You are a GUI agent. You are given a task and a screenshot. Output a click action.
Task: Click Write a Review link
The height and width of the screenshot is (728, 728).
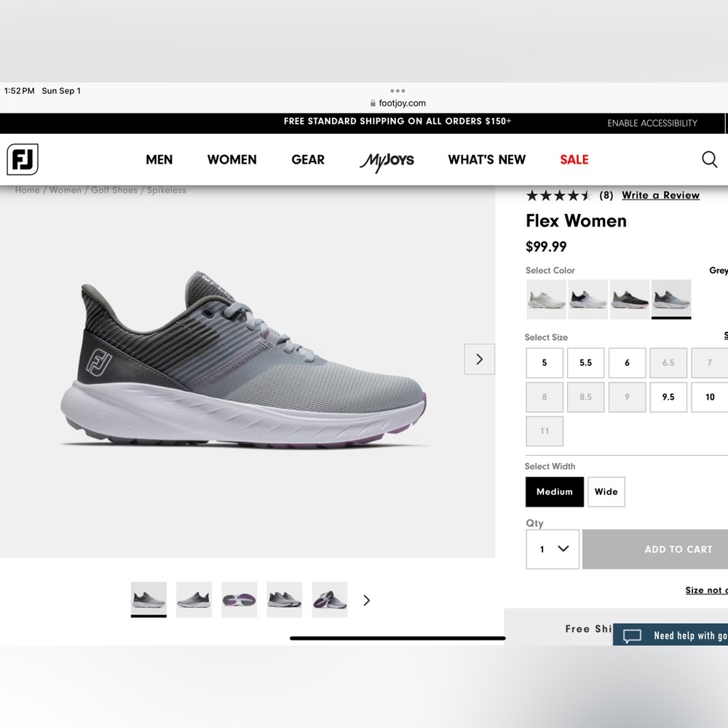(660, 195)
